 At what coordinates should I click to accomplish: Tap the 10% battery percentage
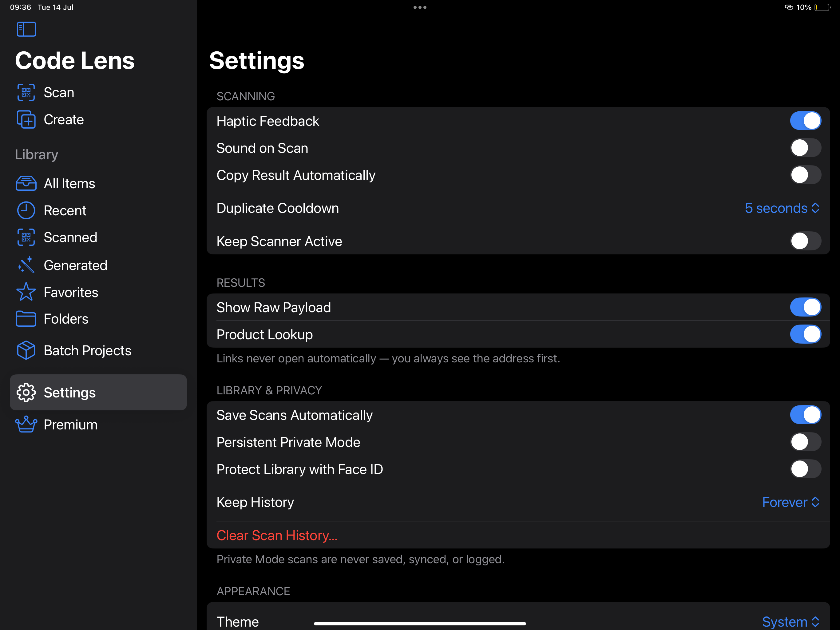pyautogui.click(x=803, y=7)
